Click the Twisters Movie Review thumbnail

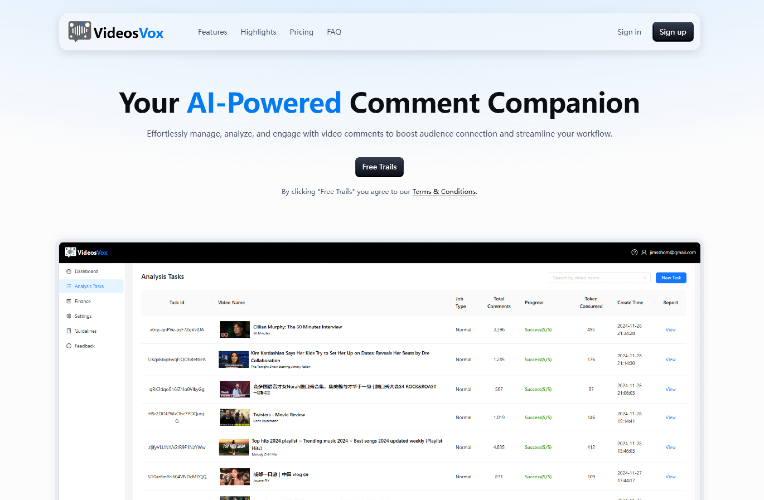234,417
